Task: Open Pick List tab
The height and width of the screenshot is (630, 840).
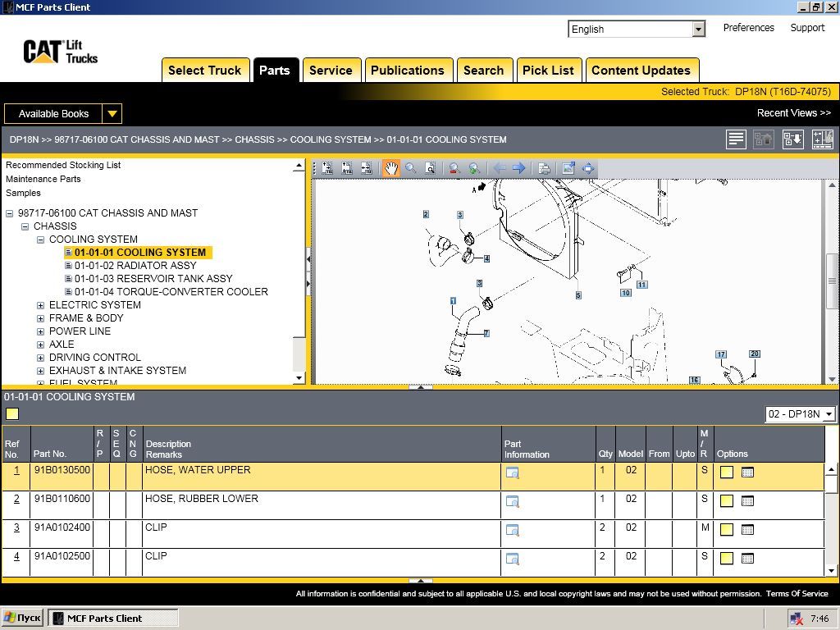Action: (548, 71)
